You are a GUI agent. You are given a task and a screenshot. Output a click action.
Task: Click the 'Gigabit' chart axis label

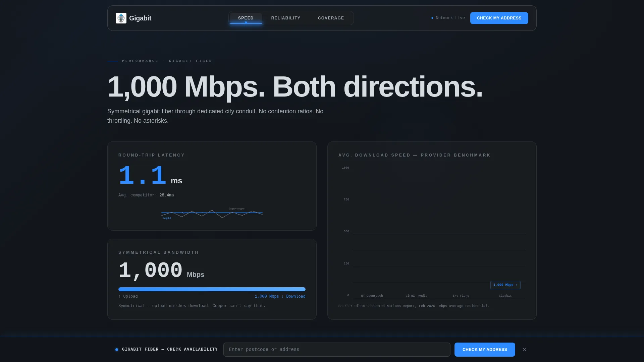pyautogui.click(x=505, y=296)
